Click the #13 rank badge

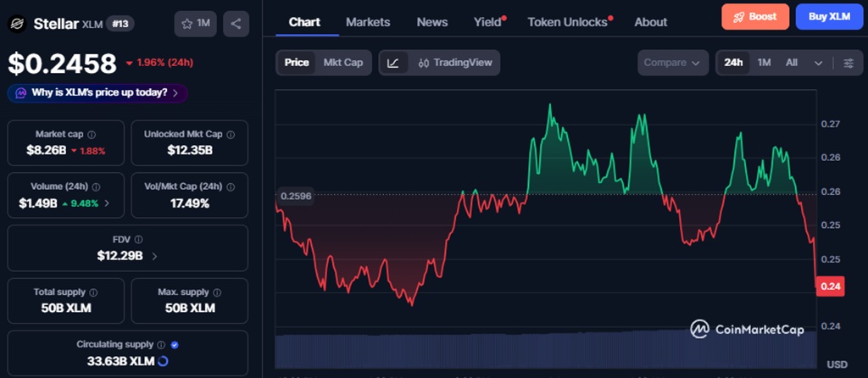tap(120, 24)
